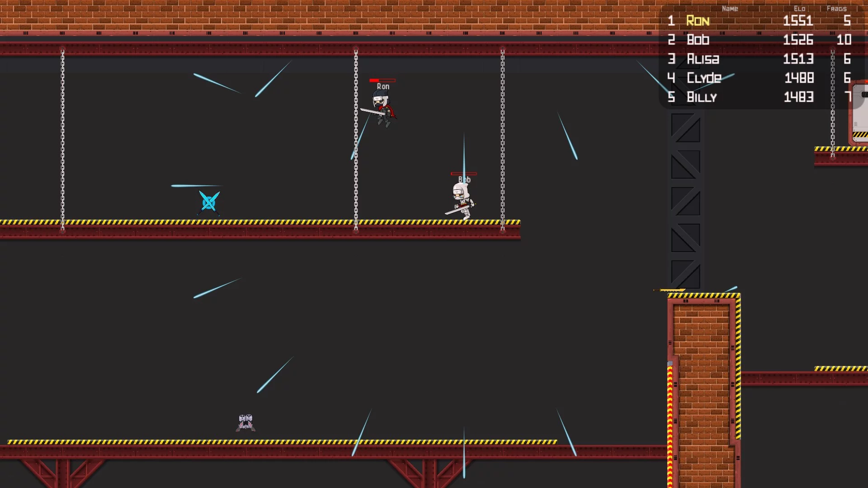This screenshot has height=488, width=868.
Task: Click the name label above Ron
Action: (383, 87)
